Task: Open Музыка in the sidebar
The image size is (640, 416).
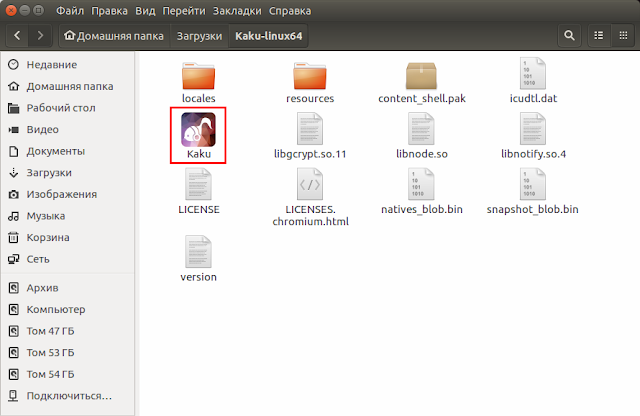Action: (67, 216)
